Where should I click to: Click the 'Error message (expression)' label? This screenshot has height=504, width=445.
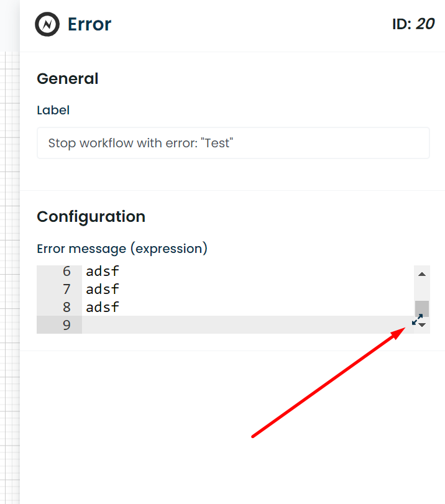[122, 249]
